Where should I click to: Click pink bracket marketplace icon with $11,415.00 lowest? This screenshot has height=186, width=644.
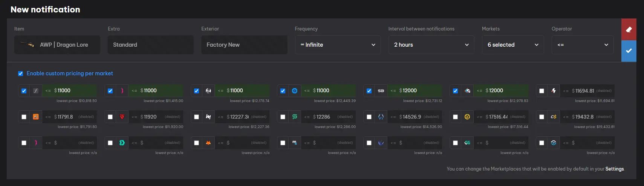122,91
